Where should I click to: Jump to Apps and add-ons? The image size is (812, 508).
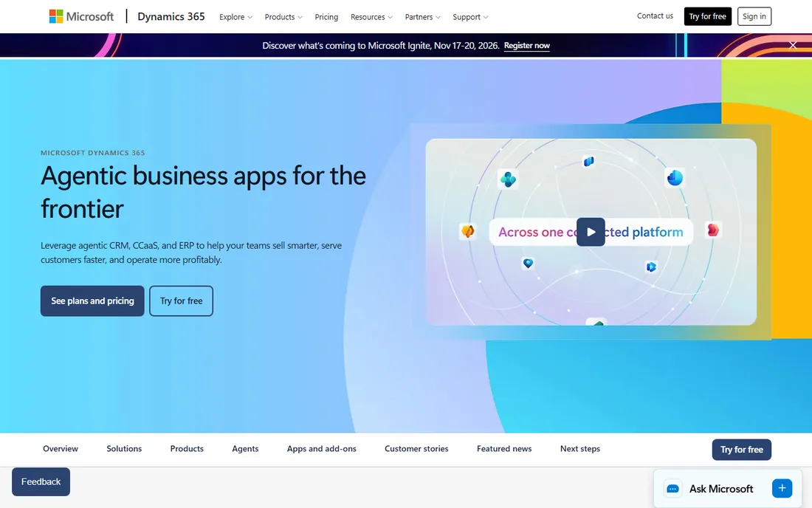click(322, 449)
